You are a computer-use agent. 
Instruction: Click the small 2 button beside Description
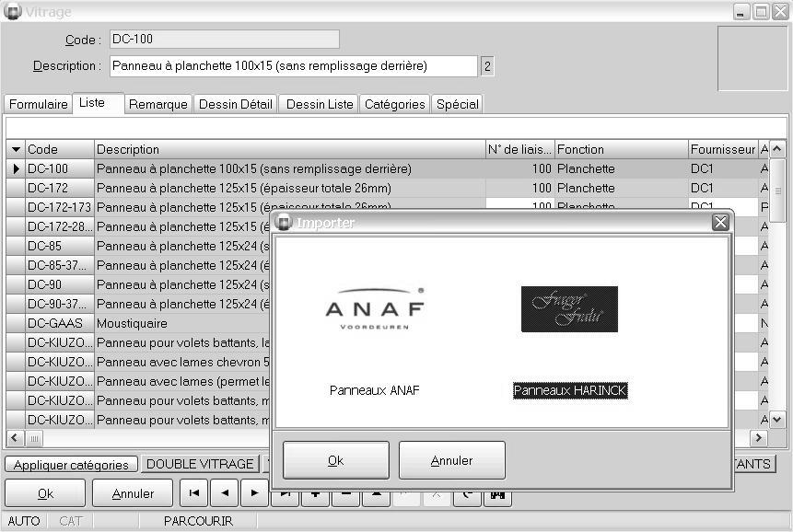(487, 66)
